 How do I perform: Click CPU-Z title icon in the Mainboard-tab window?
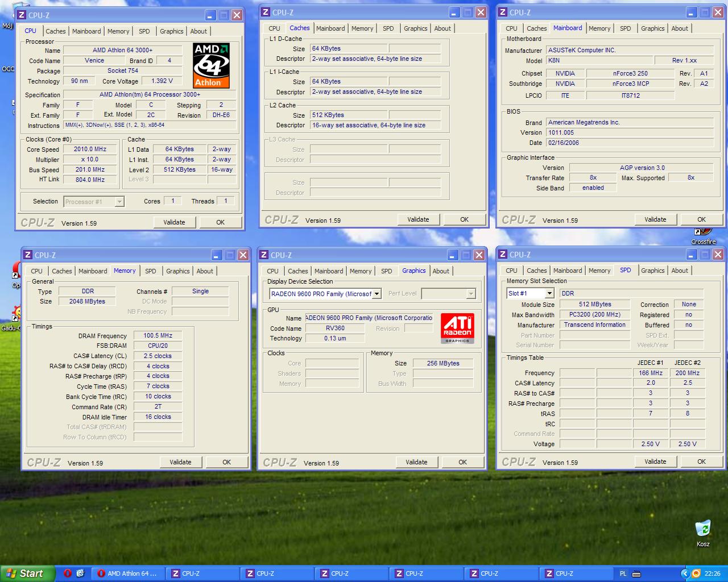tap(503, 13)
